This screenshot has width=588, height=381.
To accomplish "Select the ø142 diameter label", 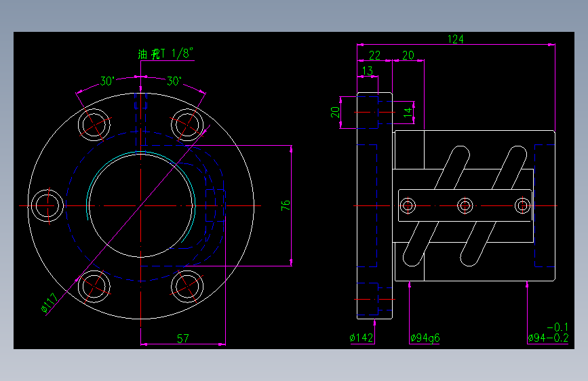I will tap(361, 338).
